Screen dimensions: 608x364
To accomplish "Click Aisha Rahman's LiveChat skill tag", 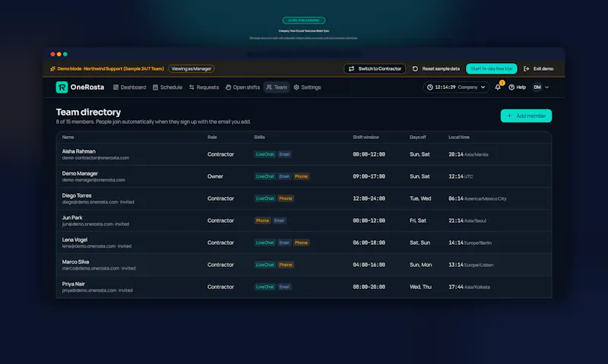I will point(264,154).
